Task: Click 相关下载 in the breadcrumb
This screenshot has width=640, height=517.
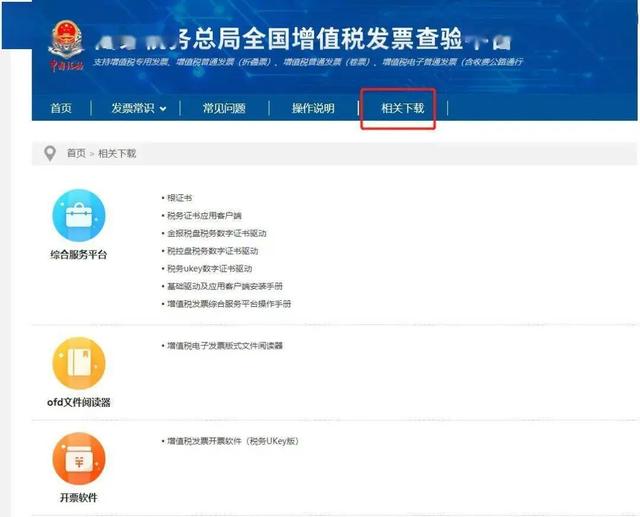Action: [x=117, y=153]
